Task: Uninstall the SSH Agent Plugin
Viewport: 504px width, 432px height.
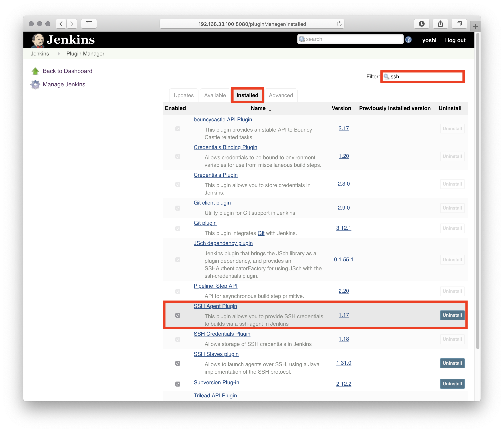Action: [452, 315]
